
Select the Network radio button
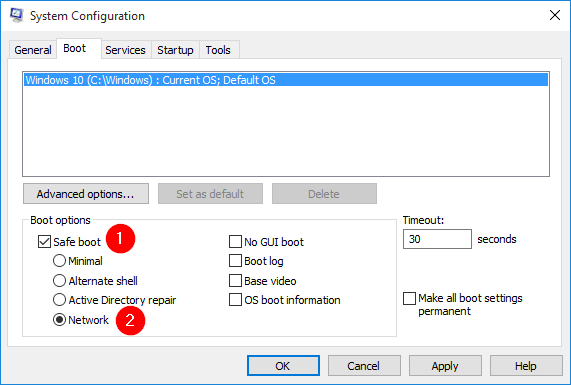[x=59, y=320]
